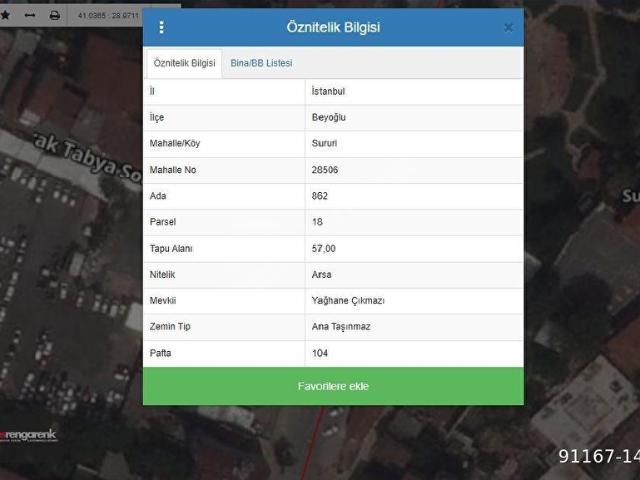Click the Parsel value 18
Image resolution: width=640 pixels, height=480 pixels.
coord(317,222)
